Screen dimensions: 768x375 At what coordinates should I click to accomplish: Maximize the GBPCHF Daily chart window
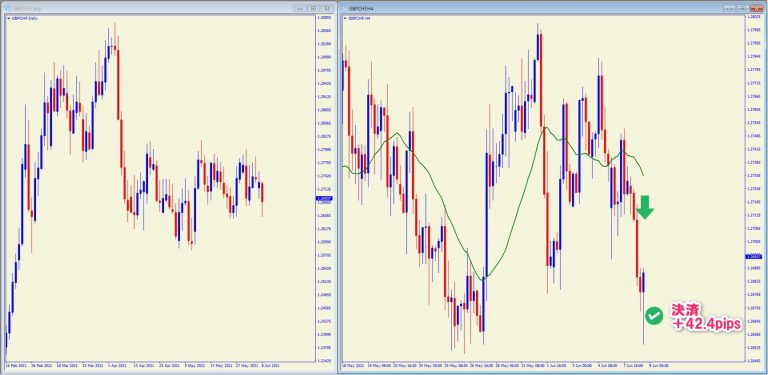tap(314, 8)
